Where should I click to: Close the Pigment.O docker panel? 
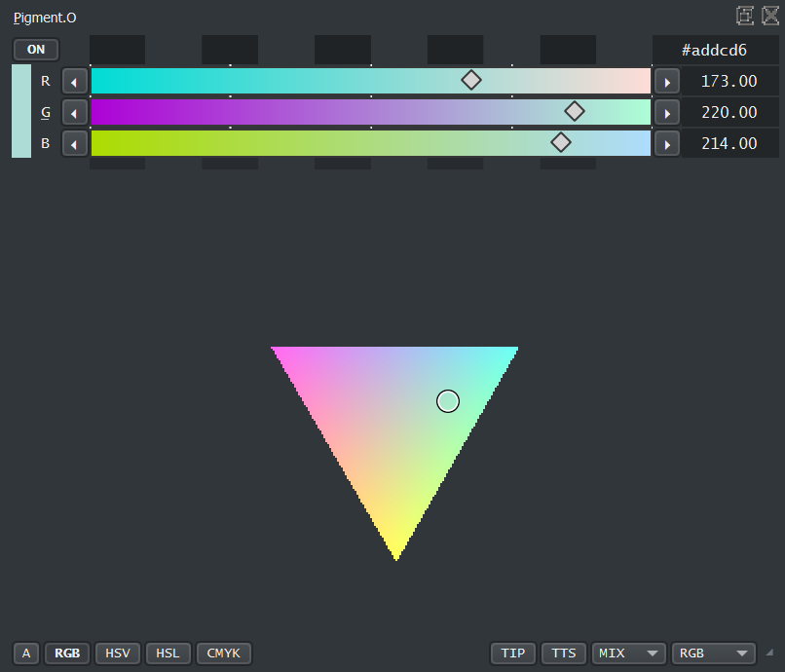point(769,16)
